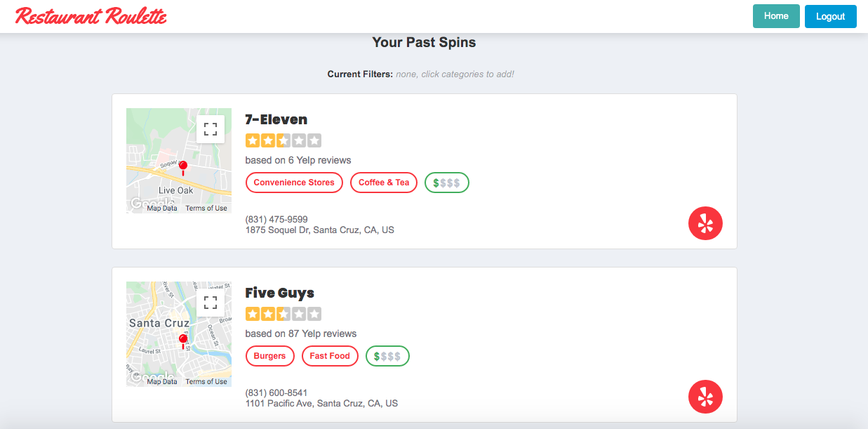Screen dimensions: 868x429
Task: Click the 7-Eleven star rating
Action: coord(283,140)
